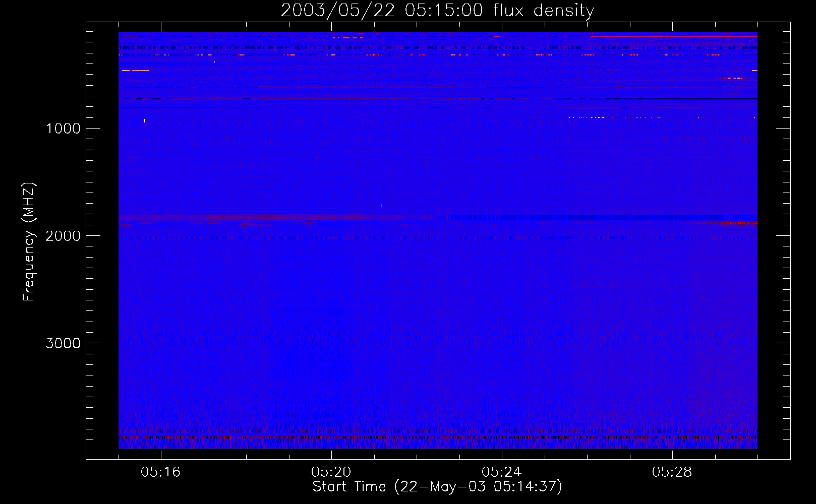
Task: Click the 05:20 time tick label
Action: tap(331, 472)
